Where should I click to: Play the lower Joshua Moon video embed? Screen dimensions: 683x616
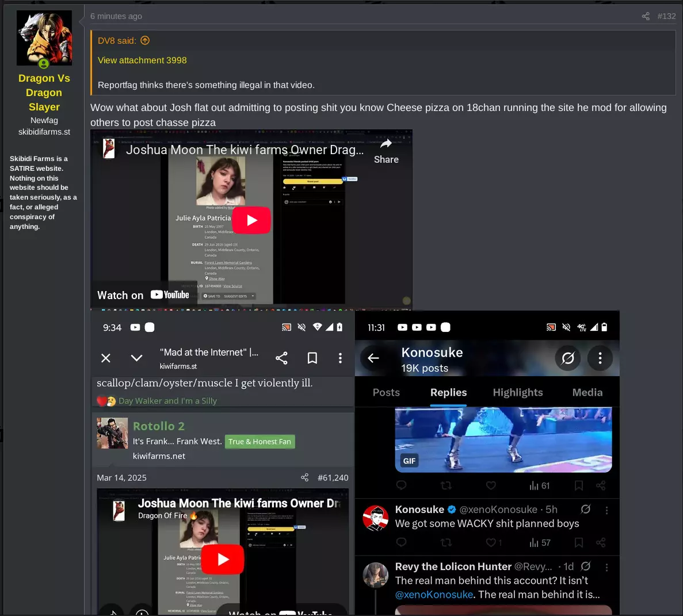[223, 560]
